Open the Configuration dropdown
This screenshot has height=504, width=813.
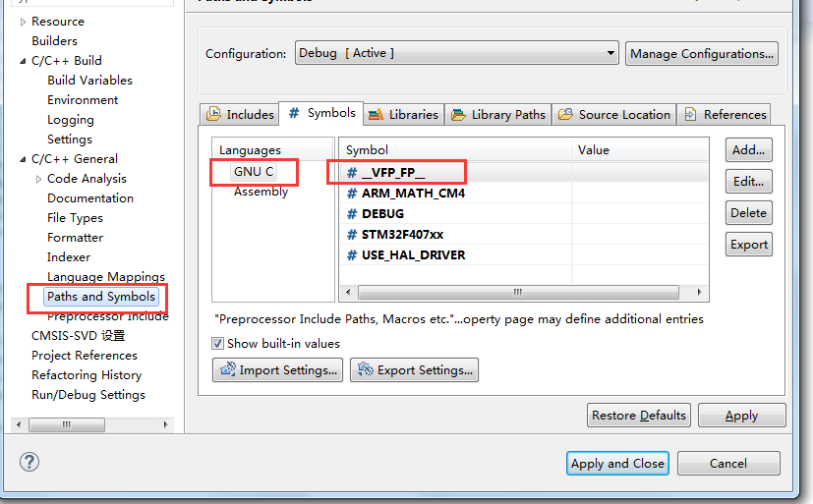(457, 53)
